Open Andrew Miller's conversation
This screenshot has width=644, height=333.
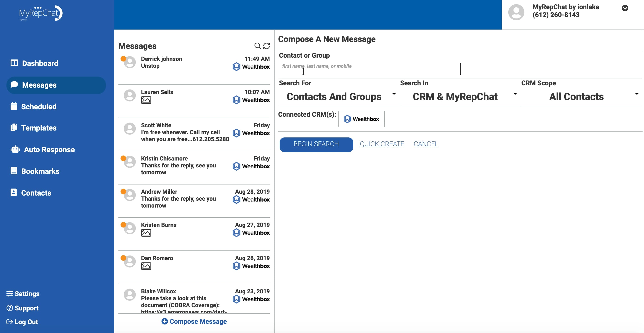(194, 201)
